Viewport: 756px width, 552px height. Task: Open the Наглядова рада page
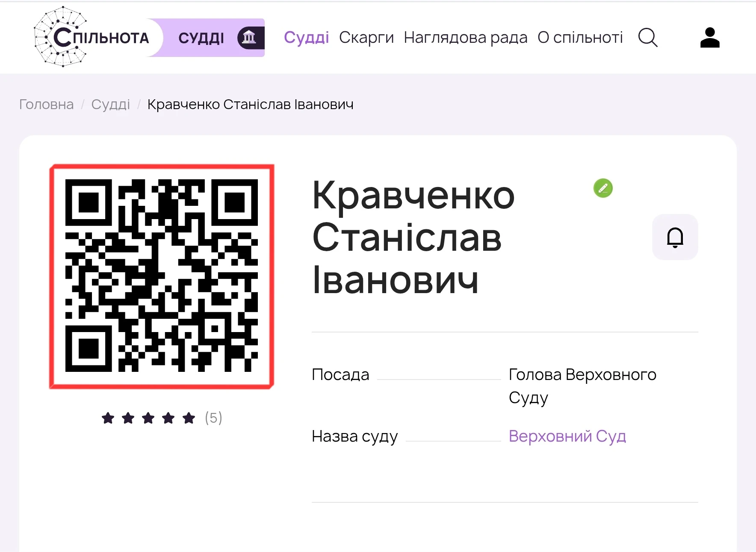tap(465, 38)
